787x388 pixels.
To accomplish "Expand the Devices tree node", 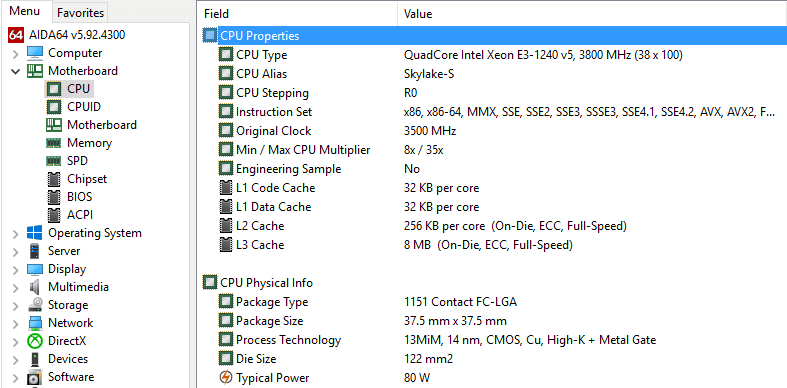I will pyautogui.click(x=16, y=359).
